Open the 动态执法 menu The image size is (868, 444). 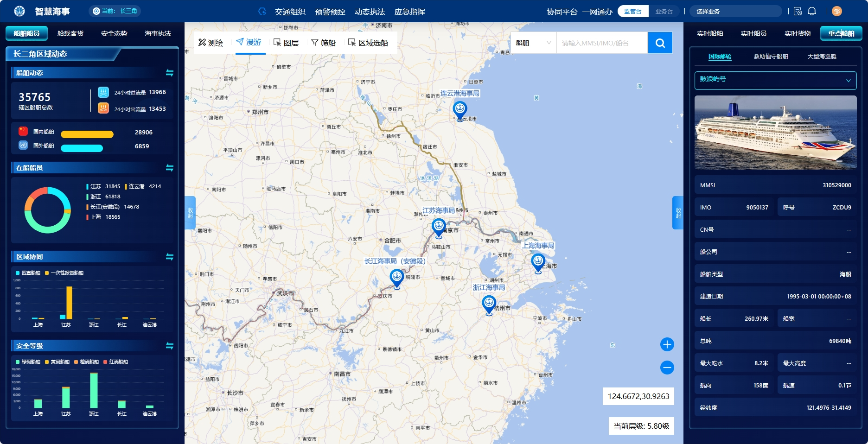370,12
